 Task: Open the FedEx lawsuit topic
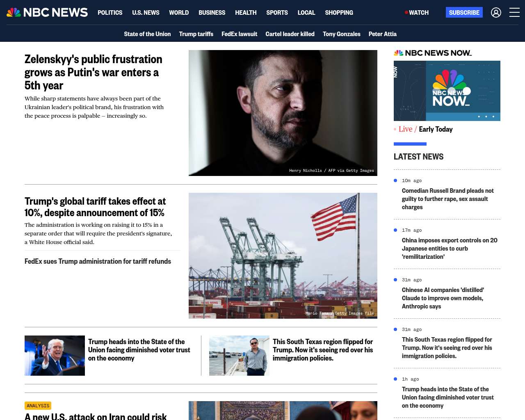(239, 34)
